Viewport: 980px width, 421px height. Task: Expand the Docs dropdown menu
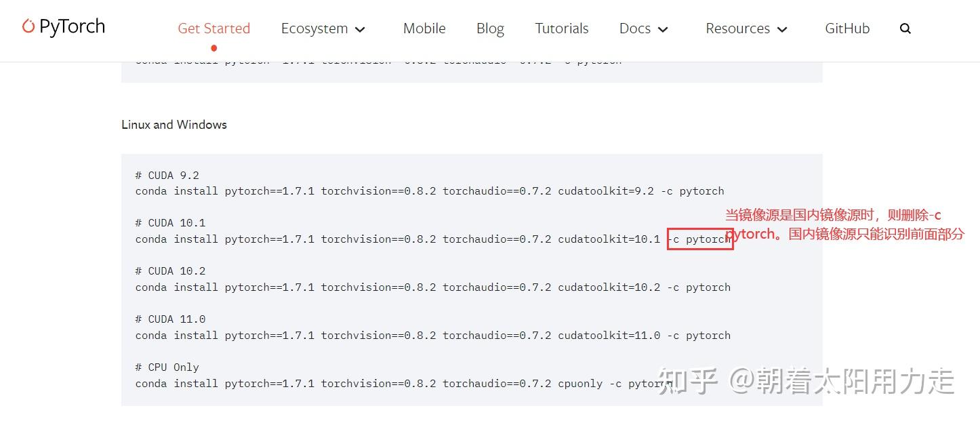click(x=635, y=28)
